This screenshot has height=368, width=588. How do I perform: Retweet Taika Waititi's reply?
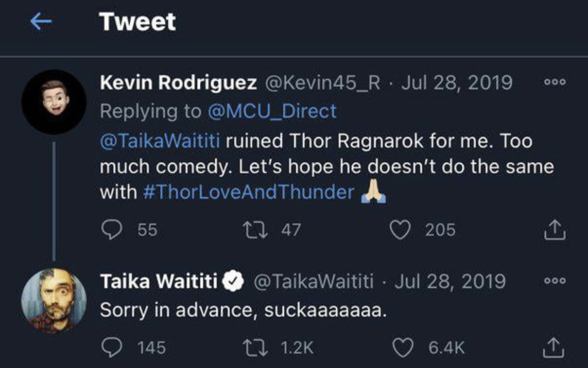point(255,347)
